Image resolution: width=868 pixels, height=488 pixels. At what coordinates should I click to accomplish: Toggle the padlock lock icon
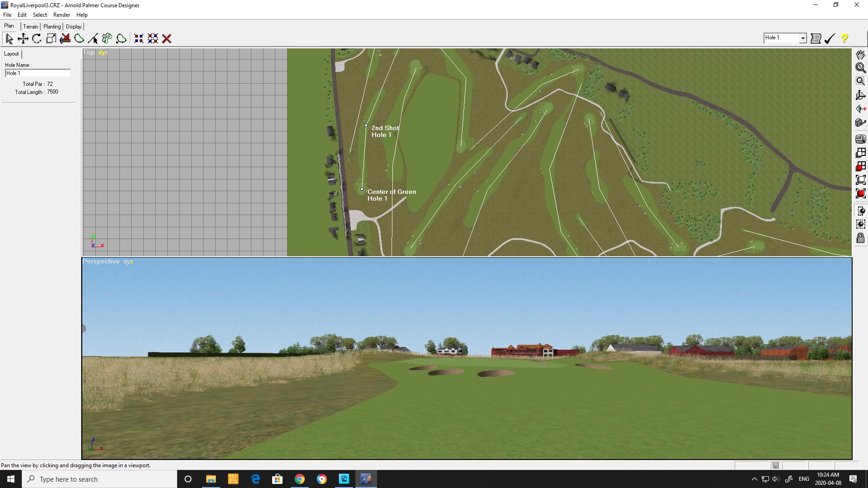click(x=860, y=238)
